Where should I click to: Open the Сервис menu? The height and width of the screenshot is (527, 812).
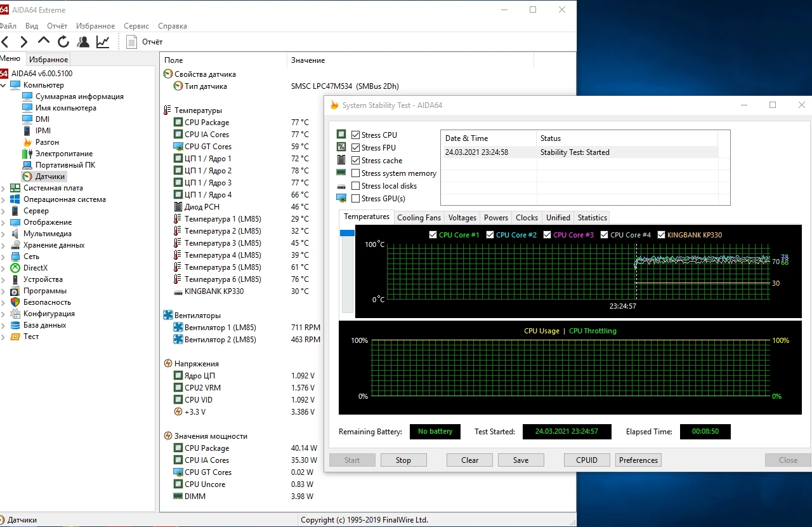coord(136,26)
